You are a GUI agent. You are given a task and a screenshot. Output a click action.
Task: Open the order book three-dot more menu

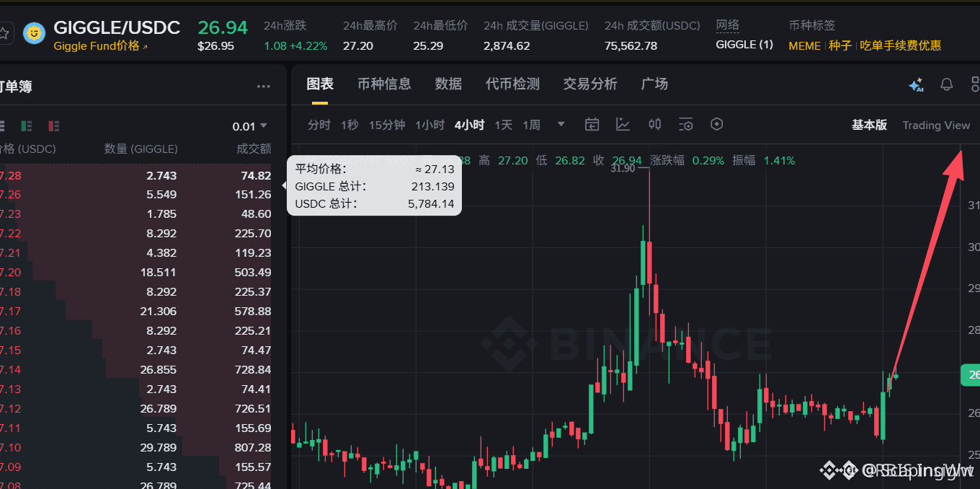pyautogui.click(x=264, y=87)
